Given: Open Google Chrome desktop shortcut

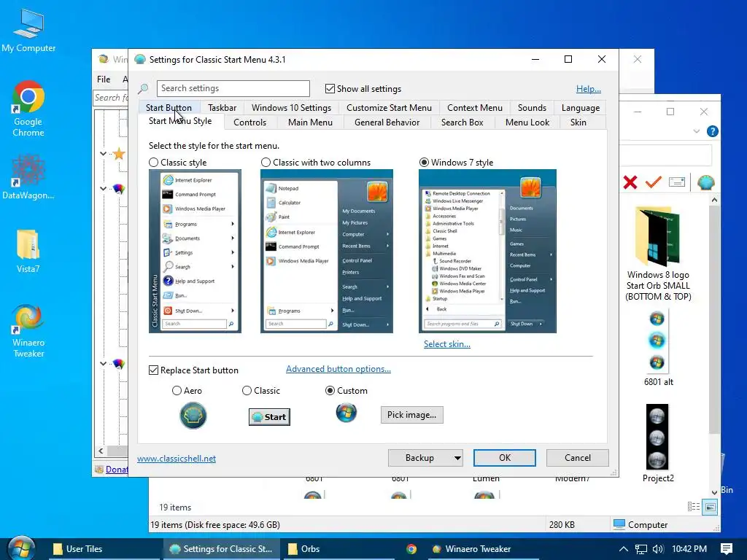Looking at the screenshot, I should [x=28, y=109].
